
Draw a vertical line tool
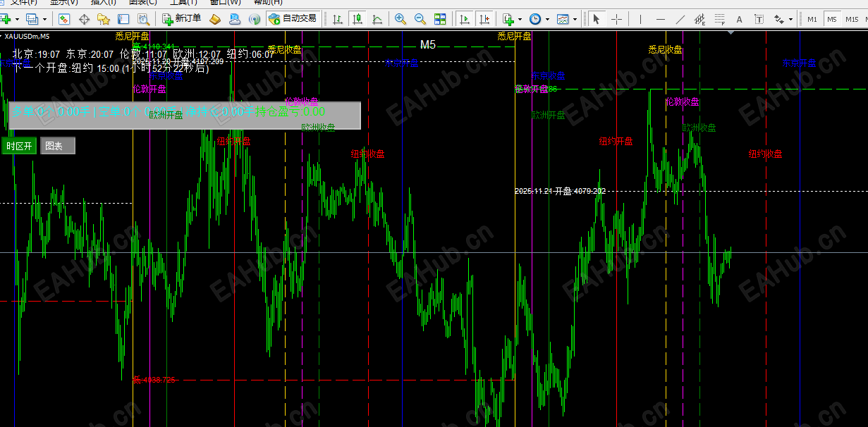coord(640,19)
